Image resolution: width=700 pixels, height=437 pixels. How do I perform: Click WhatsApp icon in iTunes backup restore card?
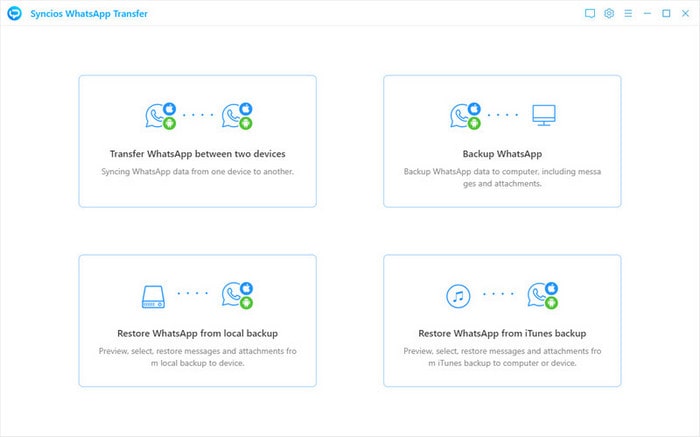(542, 295)
